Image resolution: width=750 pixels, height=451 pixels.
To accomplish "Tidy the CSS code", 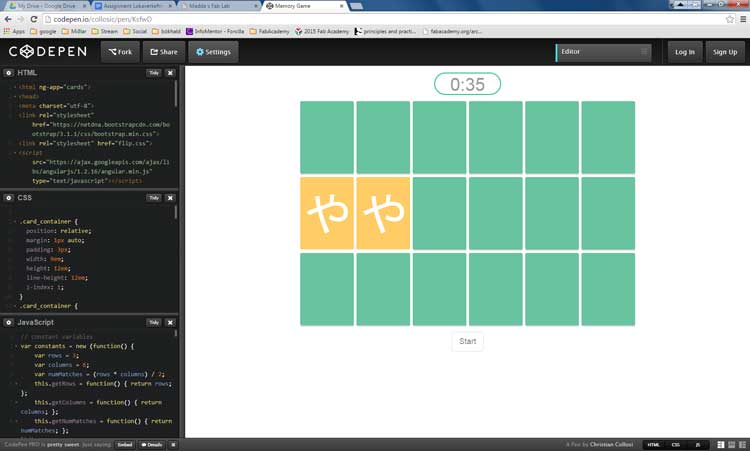I will (x=154, y=198).
